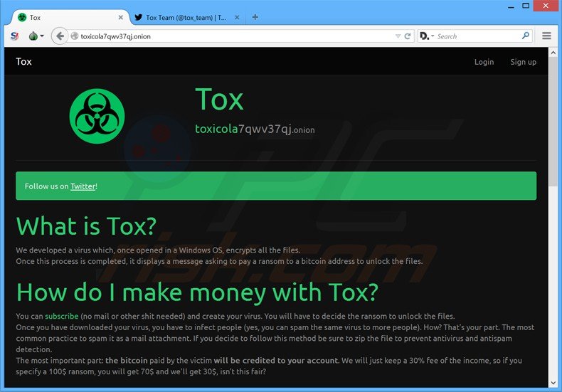Switch to the Tox browser tab
This screenshot has height=392, width=562.
coord(70,17)
